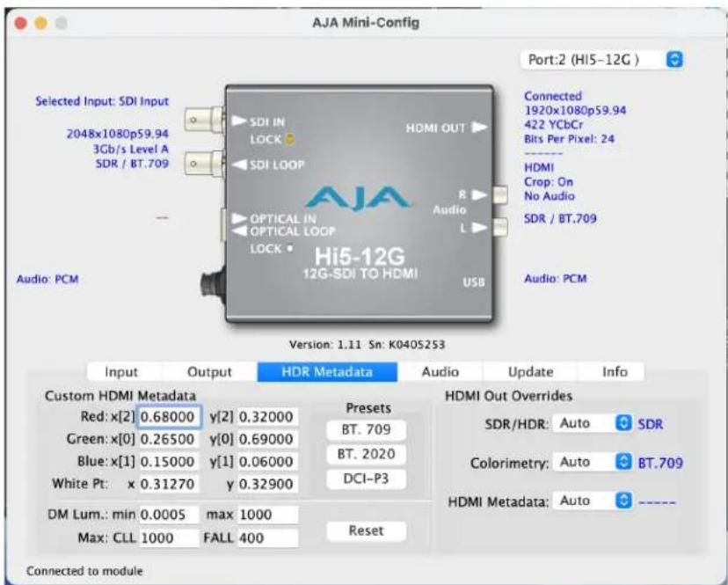Click the Hi5-12G model name

[360, 257]
